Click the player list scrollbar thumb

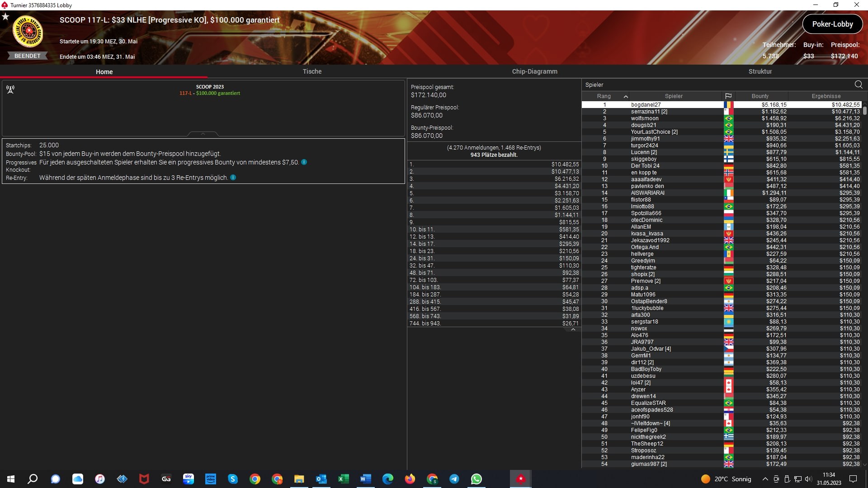(865, 110)
